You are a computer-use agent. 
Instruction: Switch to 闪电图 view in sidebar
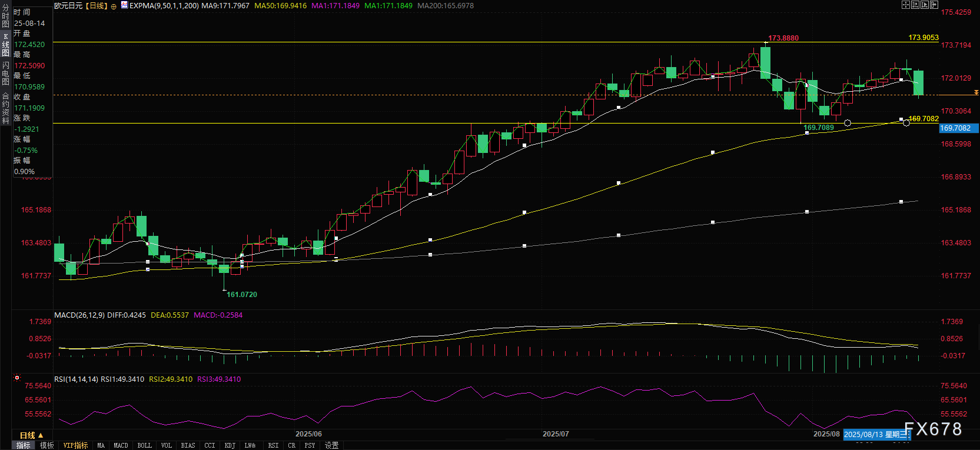[5, 74]
